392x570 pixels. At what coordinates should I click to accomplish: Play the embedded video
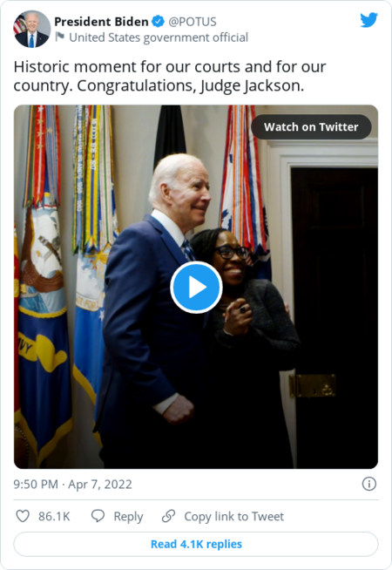(196, 288)
